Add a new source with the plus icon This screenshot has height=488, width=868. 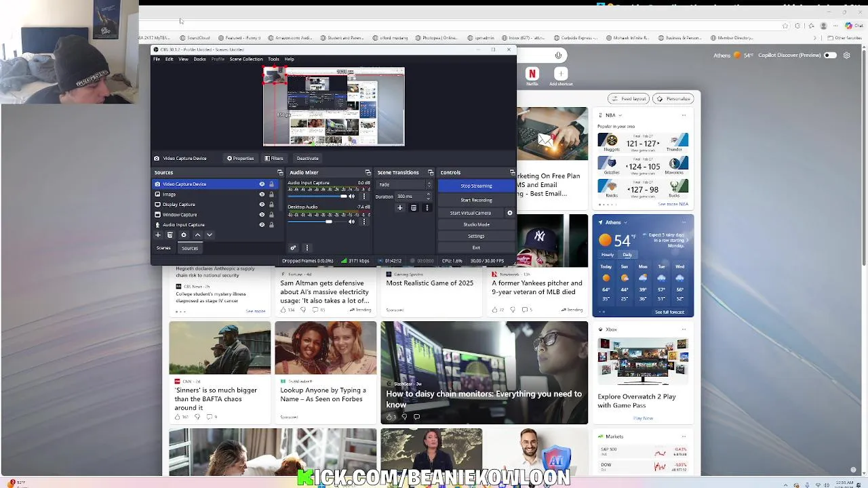(x=158, y=235)
